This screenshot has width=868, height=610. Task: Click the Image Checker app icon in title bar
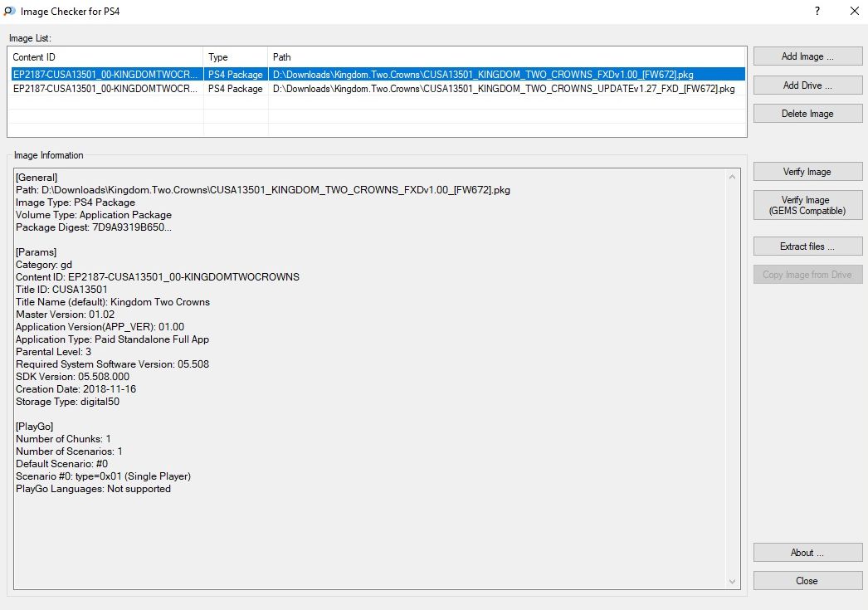(9, 11)
